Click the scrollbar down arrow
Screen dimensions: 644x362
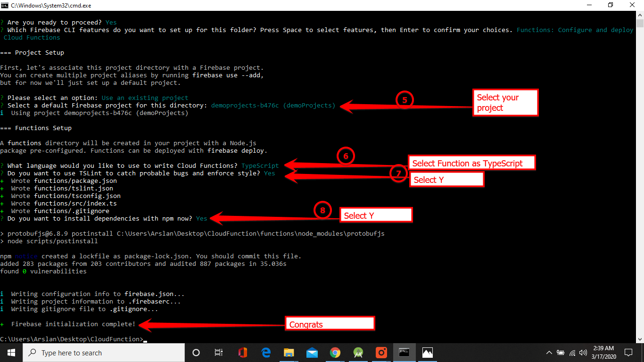tap(640, 339)
